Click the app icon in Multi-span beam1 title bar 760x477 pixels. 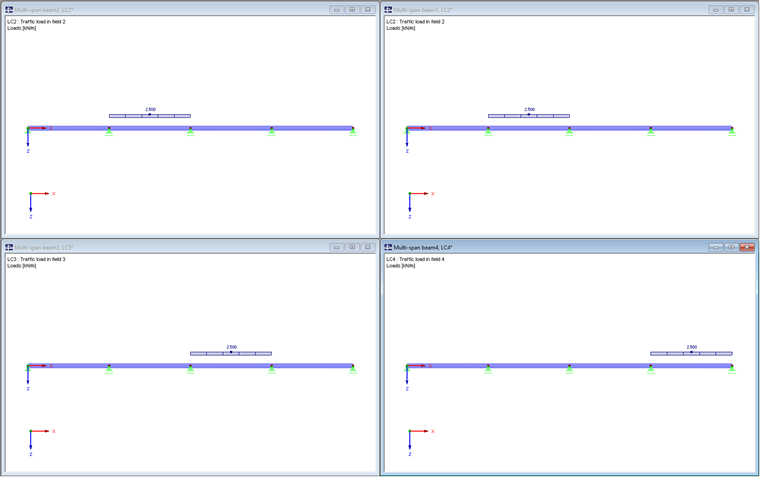(x=388, y=9)
